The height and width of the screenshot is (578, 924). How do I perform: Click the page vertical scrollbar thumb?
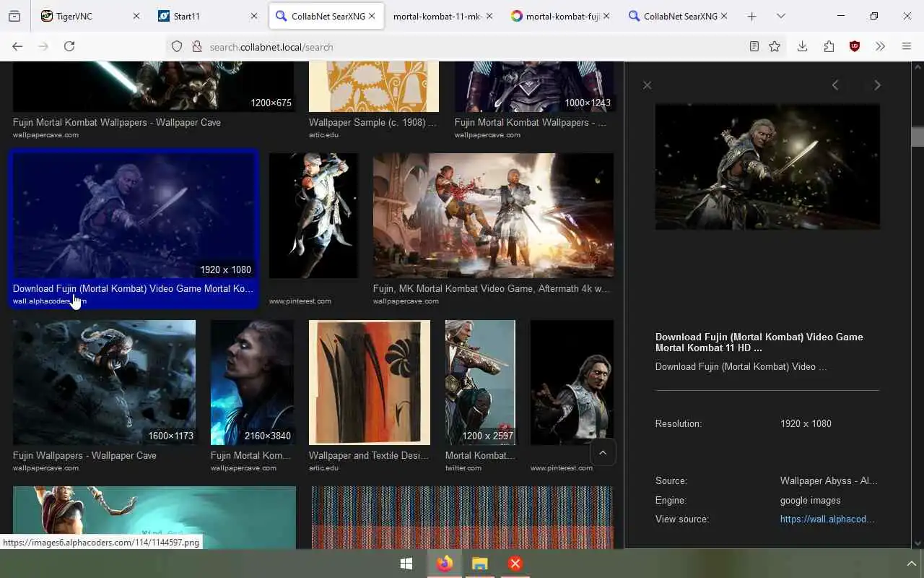918,137
